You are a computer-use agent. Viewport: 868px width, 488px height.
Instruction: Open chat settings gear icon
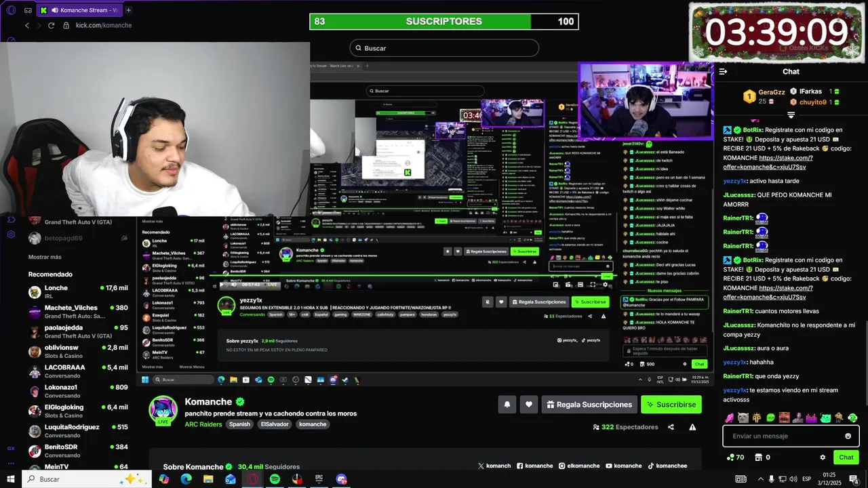[x=823, y=457]
